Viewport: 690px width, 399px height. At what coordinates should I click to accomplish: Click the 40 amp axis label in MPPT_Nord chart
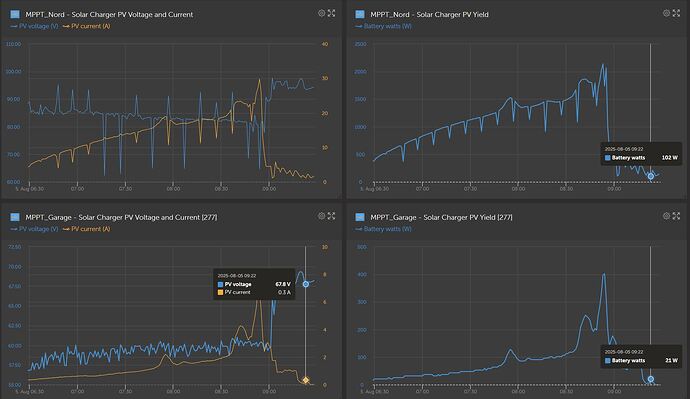point(325,44)
